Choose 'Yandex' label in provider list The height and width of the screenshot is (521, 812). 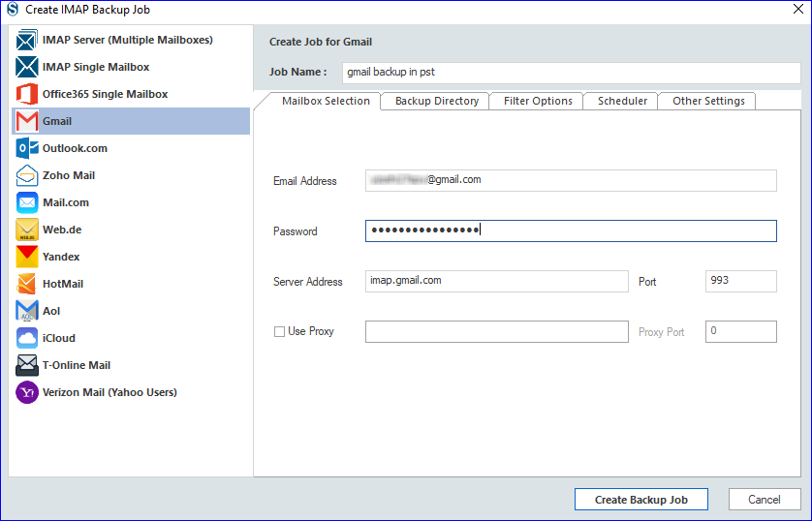click(x=61, y=257)
